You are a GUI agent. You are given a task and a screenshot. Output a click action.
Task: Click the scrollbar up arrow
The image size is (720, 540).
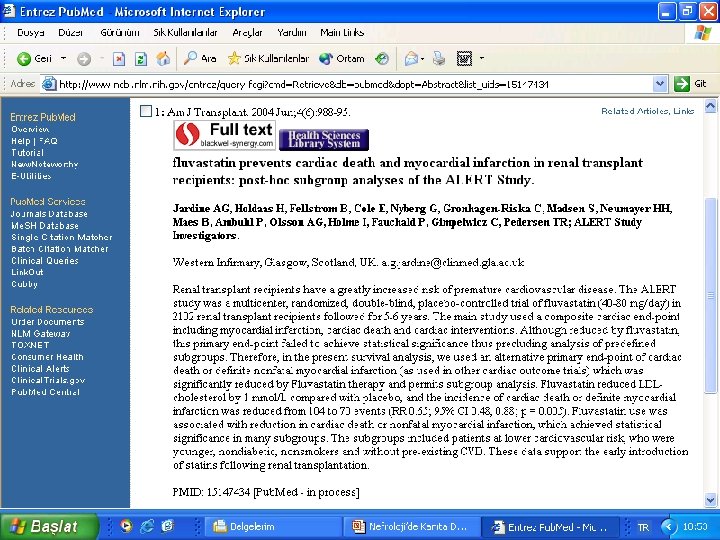[710, 107]
